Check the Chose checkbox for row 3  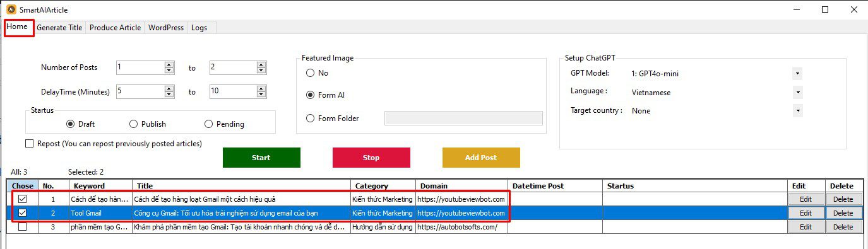tap(23, 227)
